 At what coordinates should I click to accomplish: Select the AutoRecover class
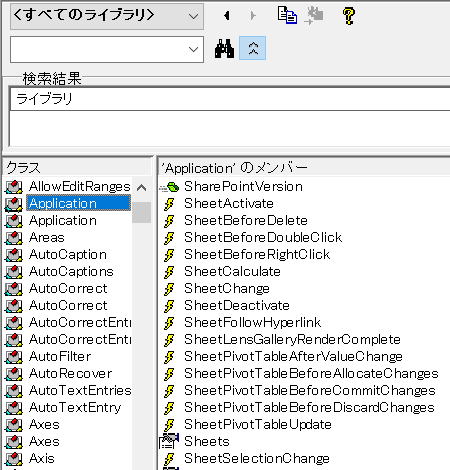pyautogui.click(x=70, y=373)
